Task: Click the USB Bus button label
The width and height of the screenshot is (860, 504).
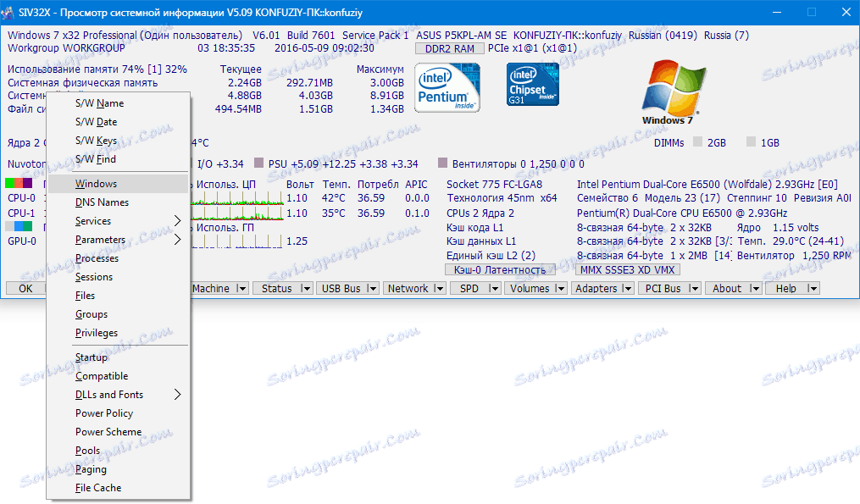Action: pyautogui.click(x=341, y=289)
